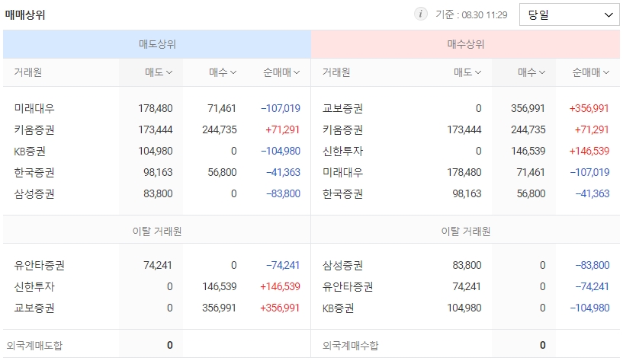Select 키움증권 row in 매수상위 table
Screen dimensions: 623x364
coord(466,129)
